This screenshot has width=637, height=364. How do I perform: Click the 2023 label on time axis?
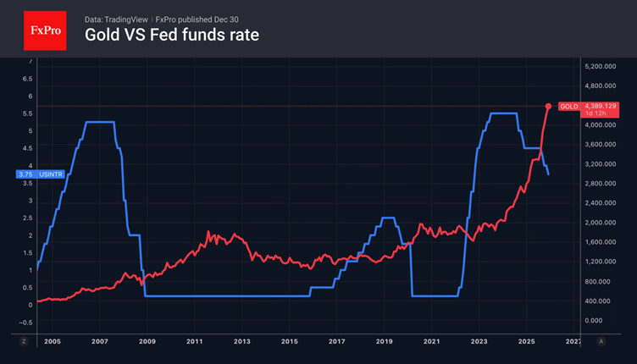(479, 341)
